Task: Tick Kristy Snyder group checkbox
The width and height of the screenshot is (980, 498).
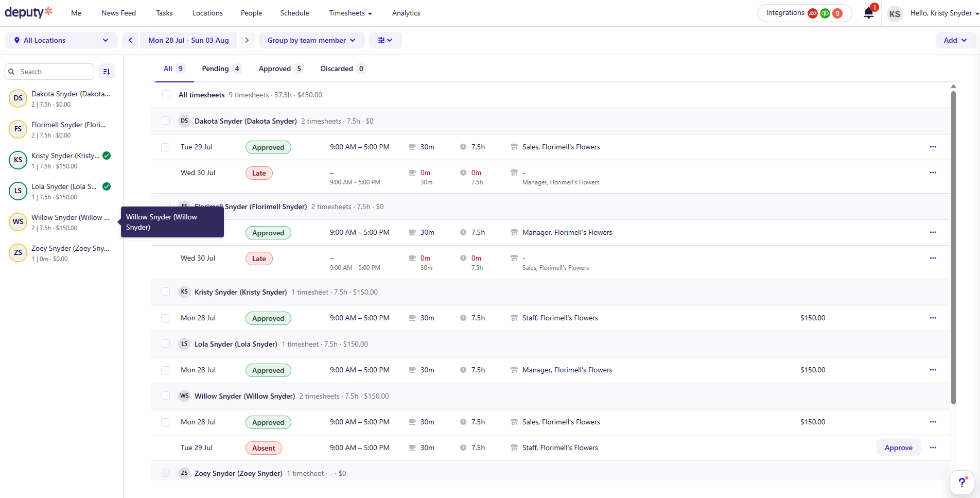Action: (166, 291)
